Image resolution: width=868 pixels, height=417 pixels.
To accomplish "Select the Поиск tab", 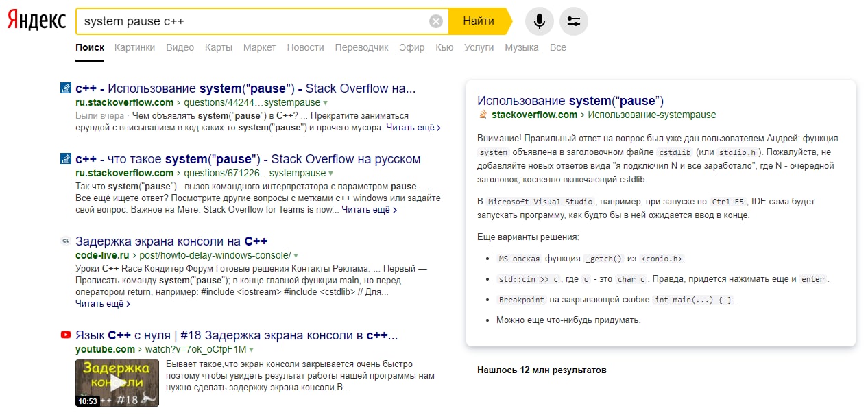I will 90,47.
